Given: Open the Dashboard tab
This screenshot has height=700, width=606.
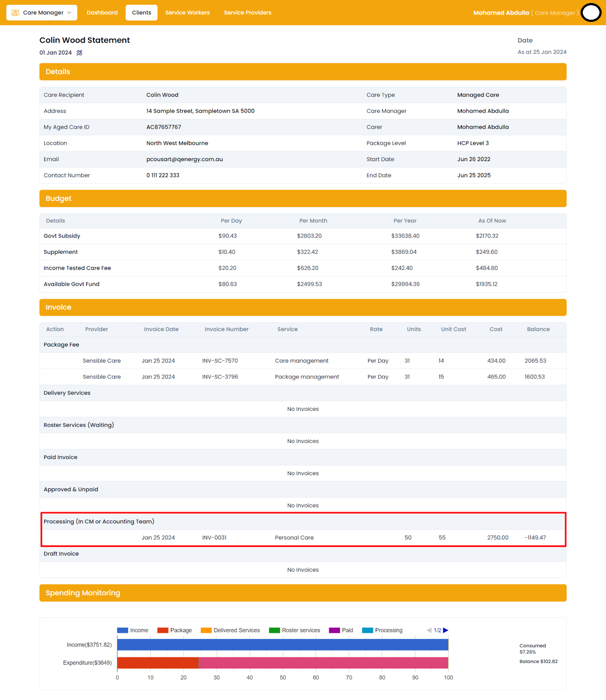Looking at the screenshot, I should coord(102,13).
